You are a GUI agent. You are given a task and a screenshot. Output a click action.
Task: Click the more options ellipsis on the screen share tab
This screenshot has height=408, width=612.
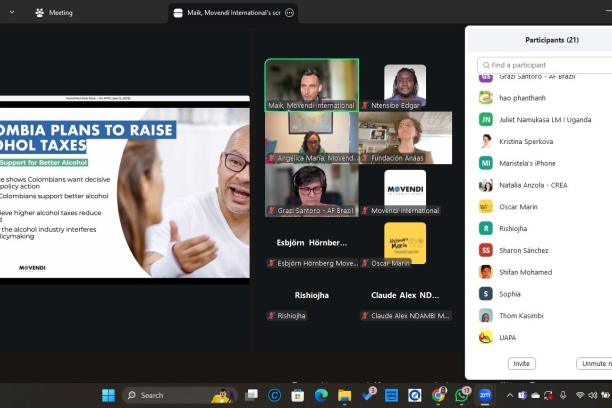click(290, 13)
